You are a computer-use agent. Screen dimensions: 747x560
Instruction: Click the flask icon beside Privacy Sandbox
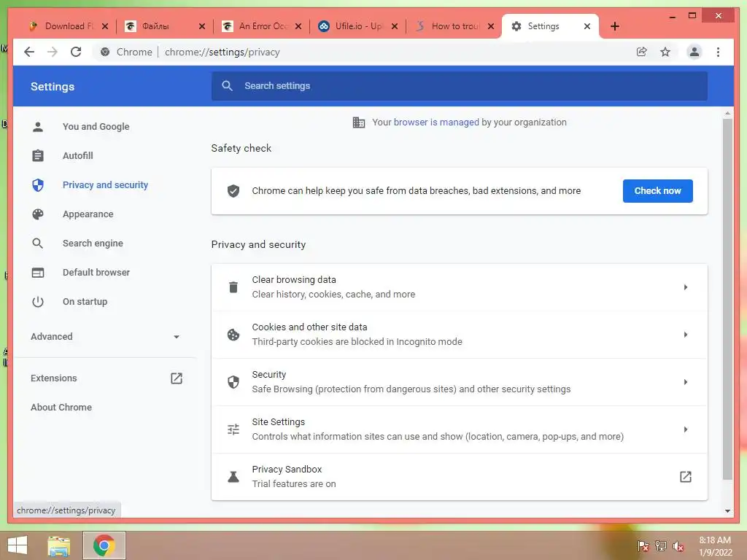233,477
